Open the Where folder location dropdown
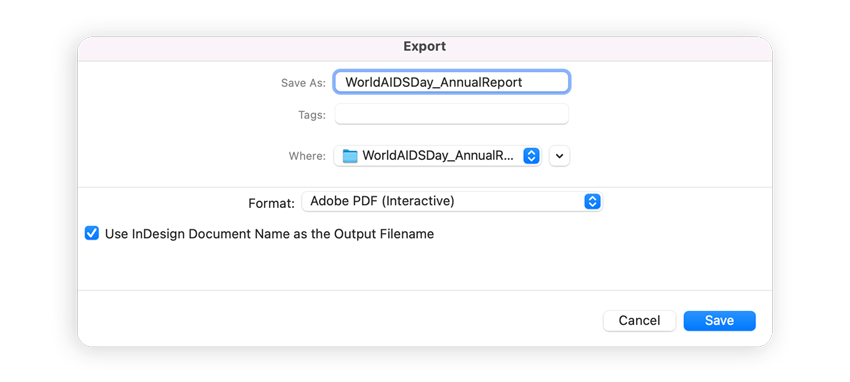 437,156
